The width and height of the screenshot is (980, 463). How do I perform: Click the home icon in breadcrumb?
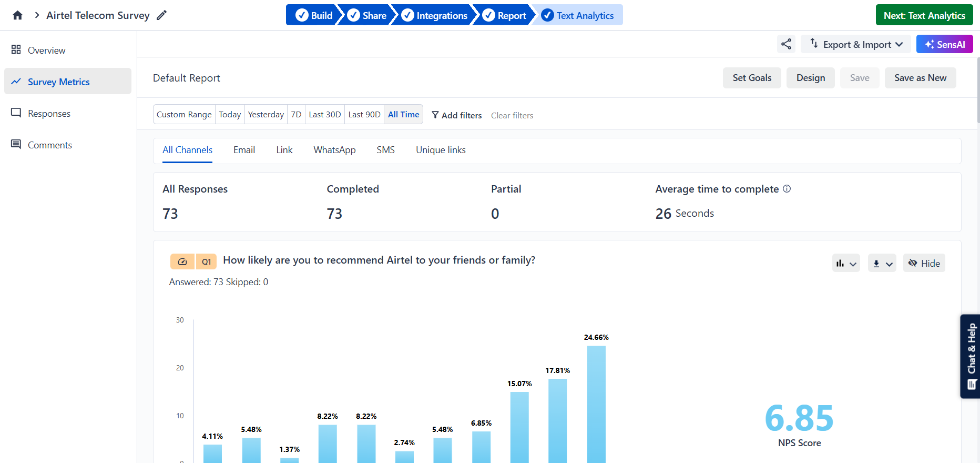[x=17, y=15]
